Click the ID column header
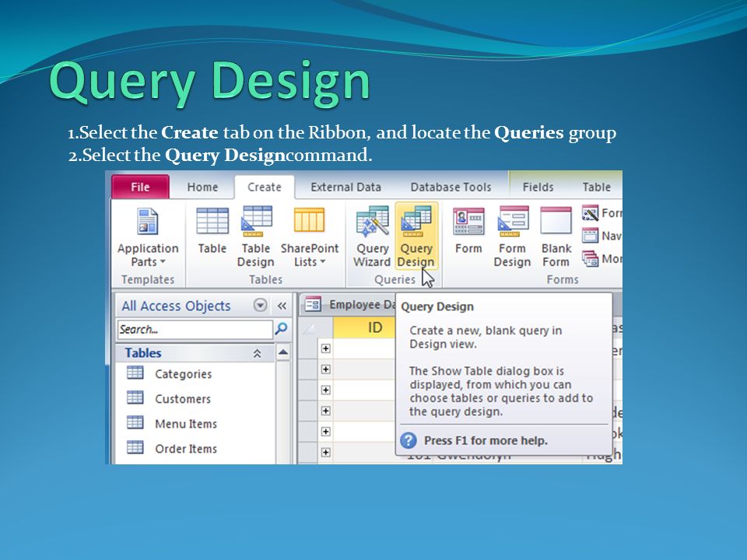 click(x=364, y=327)
